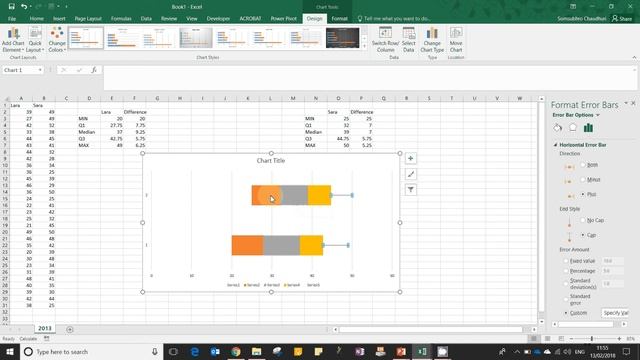640x360 pixels.
Task: Select Both direction radio button
Action: pos(583,165)
